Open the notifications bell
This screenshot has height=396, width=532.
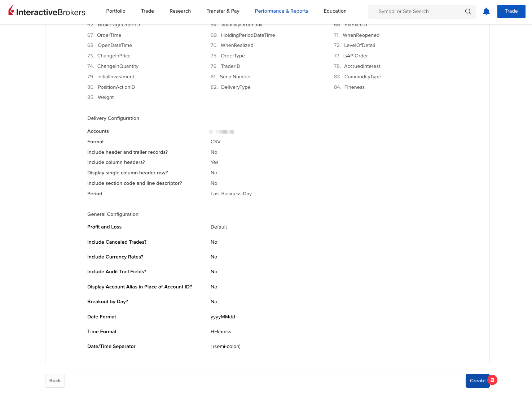pos(486,12)
